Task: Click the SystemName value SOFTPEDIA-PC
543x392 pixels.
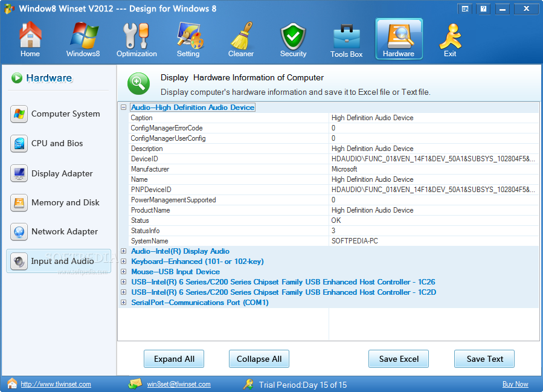Action: click(355, 241)
